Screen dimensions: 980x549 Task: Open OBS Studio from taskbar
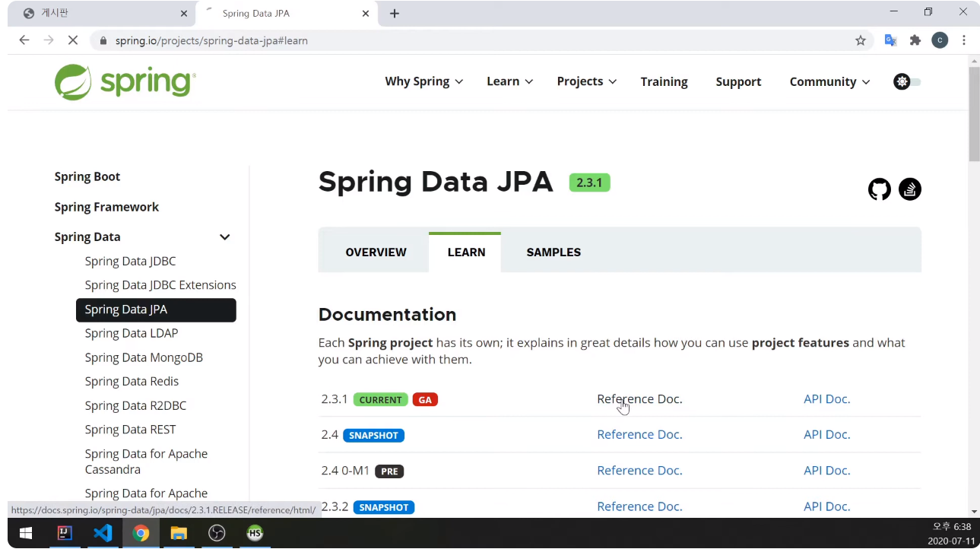click(217, 533)
